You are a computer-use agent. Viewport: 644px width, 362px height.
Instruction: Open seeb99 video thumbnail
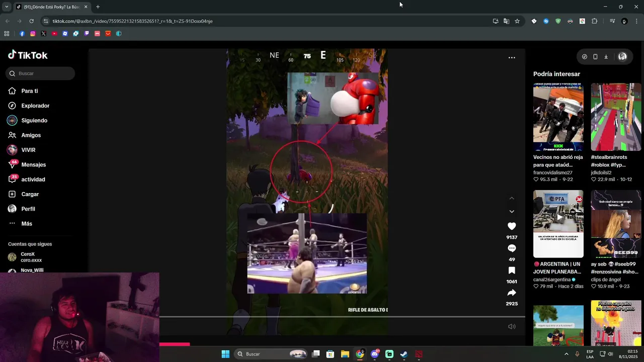tap(616, 224)
